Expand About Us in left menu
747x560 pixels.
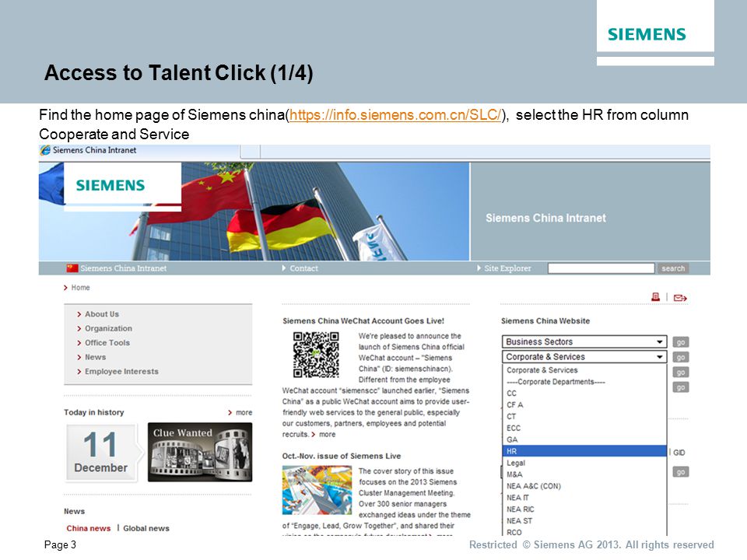102,314
